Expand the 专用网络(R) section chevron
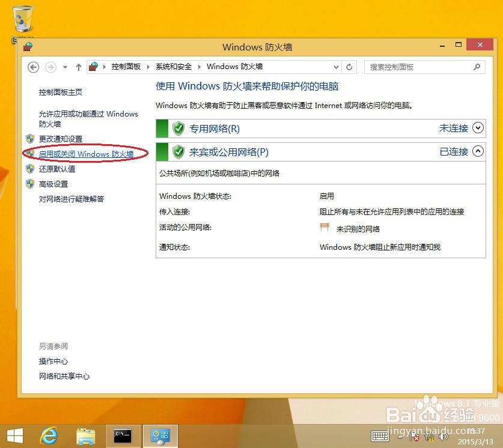 pos(478,128)
